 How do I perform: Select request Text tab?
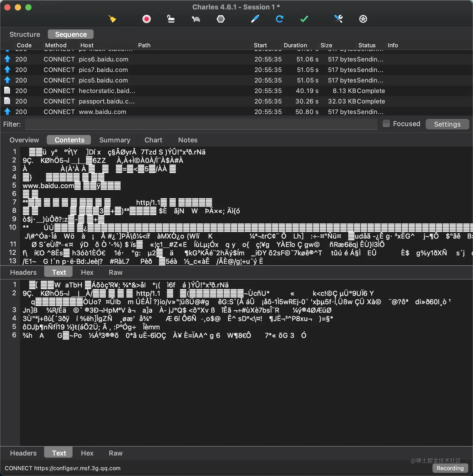click(x=59, y=272)
